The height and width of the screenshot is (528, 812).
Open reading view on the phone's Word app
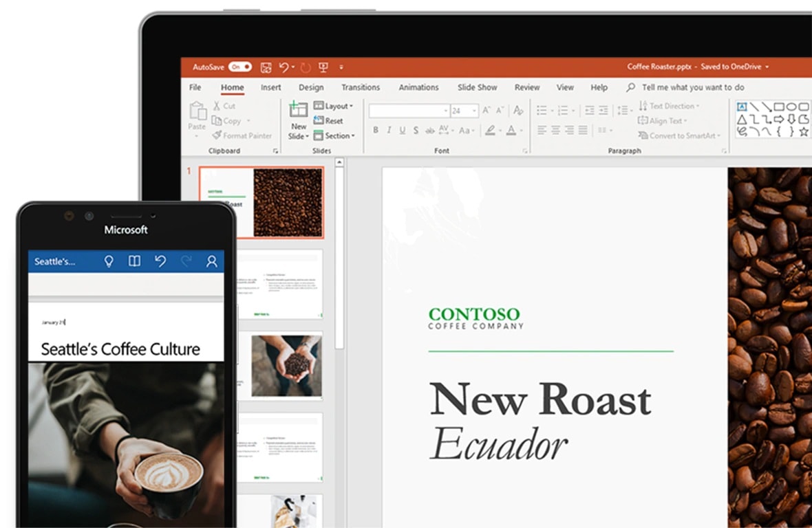(x=135, y=261)
